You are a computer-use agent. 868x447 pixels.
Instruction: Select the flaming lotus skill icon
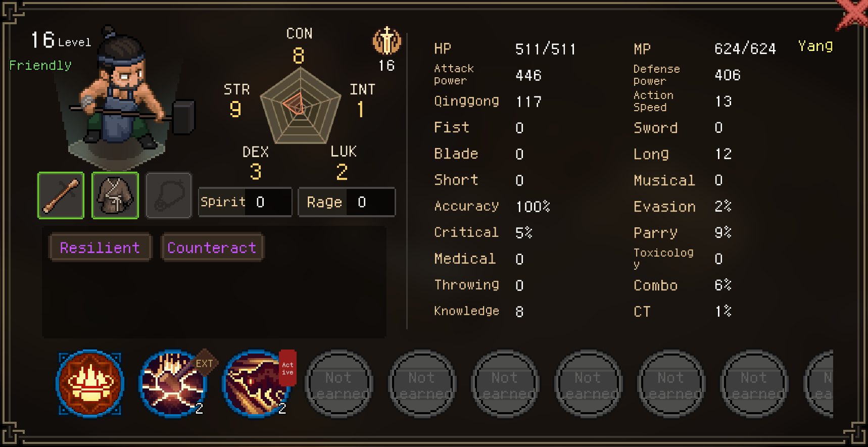[x=90, y=383]
